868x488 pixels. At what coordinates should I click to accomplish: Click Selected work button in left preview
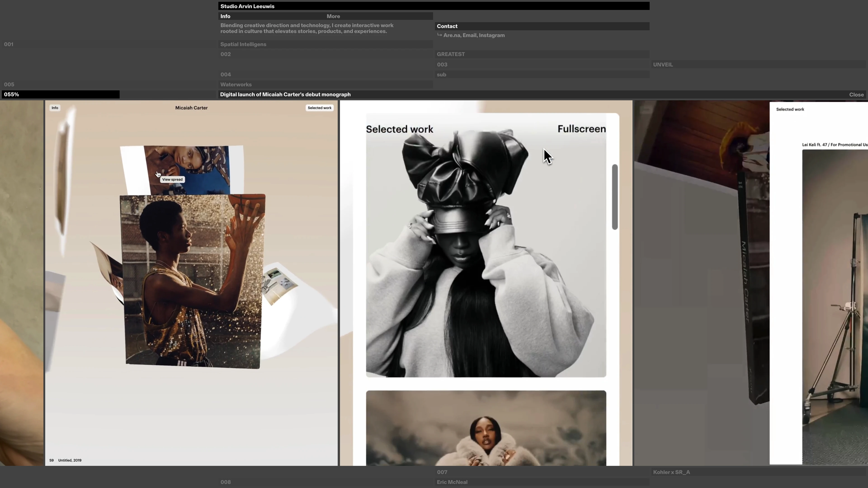[x=319, y=108]
